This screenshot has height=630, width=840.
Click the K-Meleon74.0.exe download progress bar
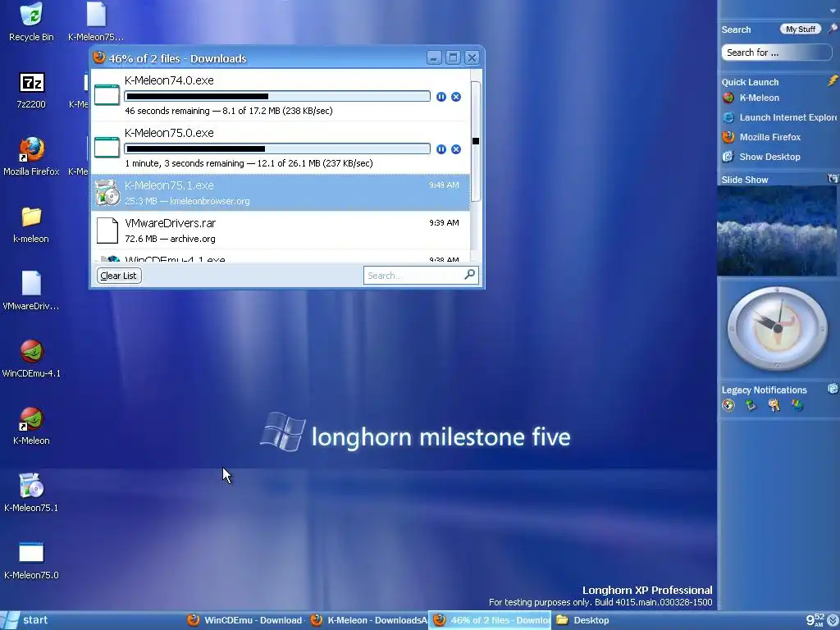tap(277, 97)
